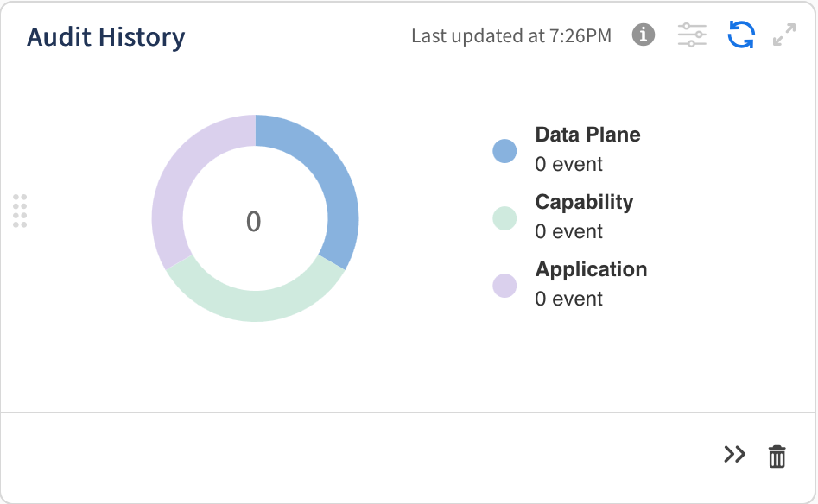This screenshot has height=504, width=818.
Task: Open the widget filter settings sliders icon
Action: coord(692,35)
